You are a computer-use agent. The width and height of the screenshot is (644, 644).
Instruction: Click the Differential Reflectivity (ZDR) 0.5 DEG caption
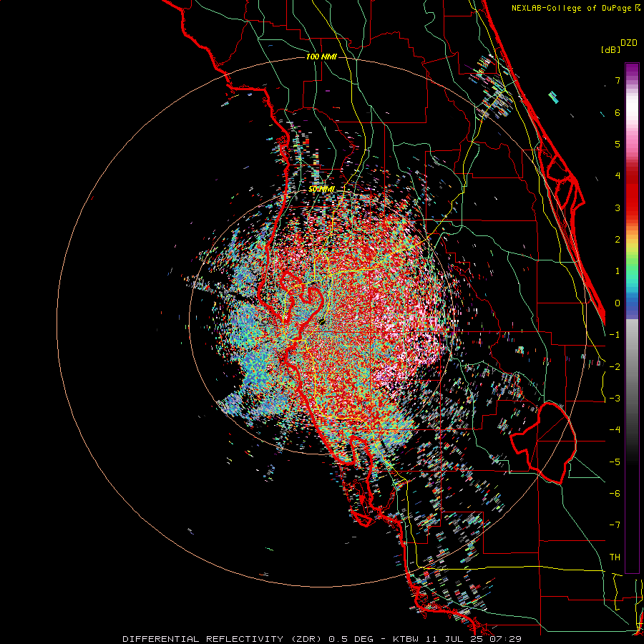pyautogui.click(x=248, y=639)
